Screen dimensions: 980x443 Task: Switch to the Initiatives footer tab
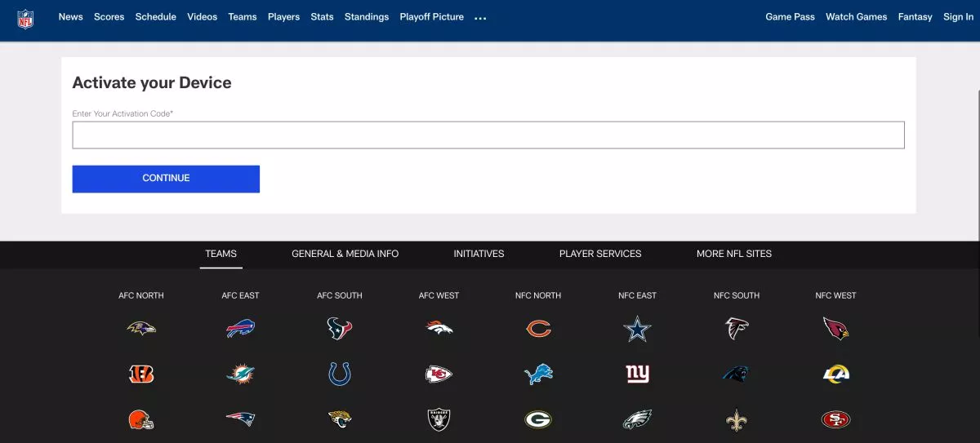click(479, 254)
